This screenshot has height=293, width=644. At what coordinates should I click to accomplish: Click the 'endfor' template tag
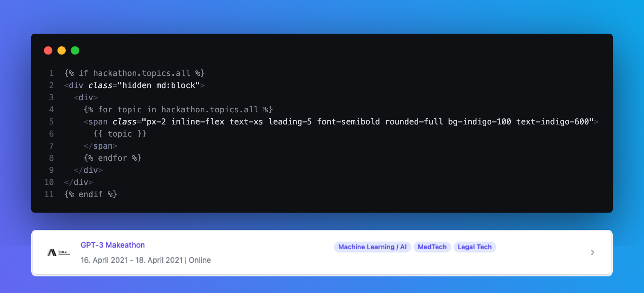[112, 158]
